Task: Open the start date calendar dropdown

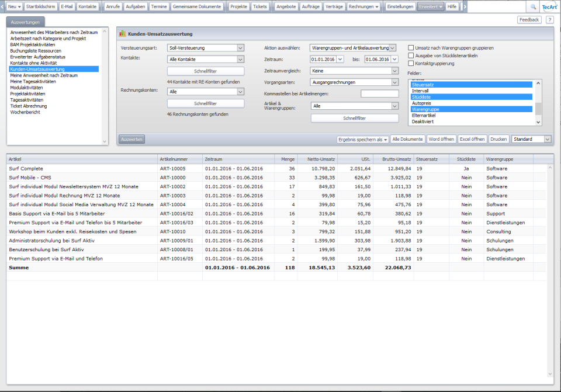Action: tap(340, 59)
